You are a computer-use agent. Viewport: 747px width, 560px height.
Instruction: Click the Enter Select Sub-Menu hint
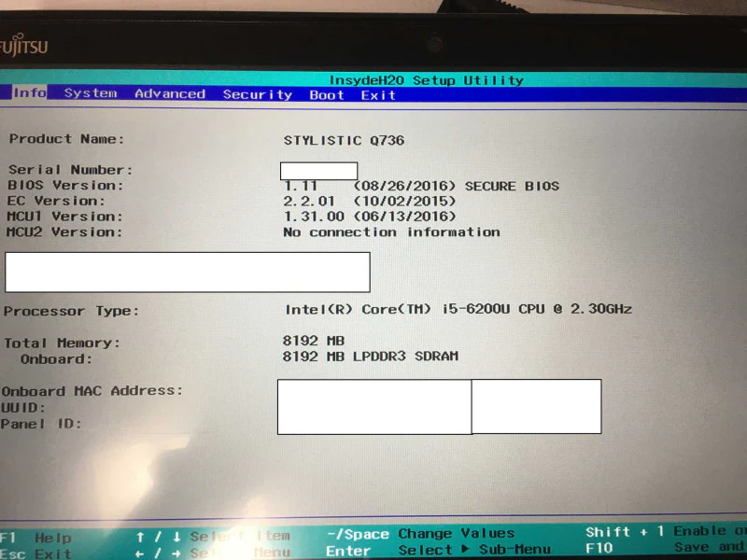[438, 550]
